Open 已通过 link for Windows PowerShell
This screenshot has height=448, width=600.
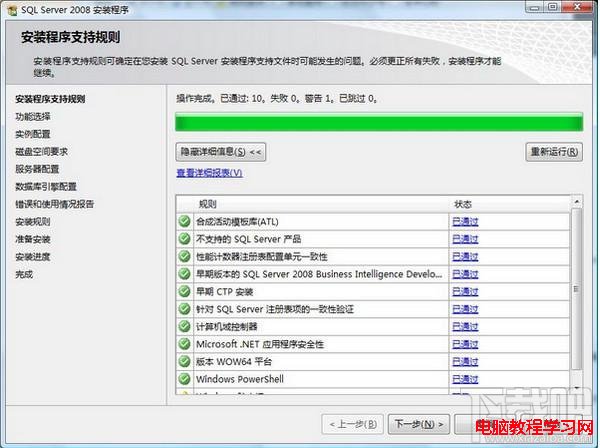tap(465, 380)
